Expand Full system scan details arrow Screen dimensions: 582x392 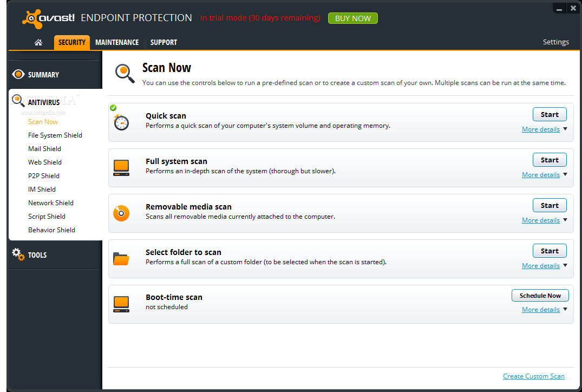coord(565,174)
